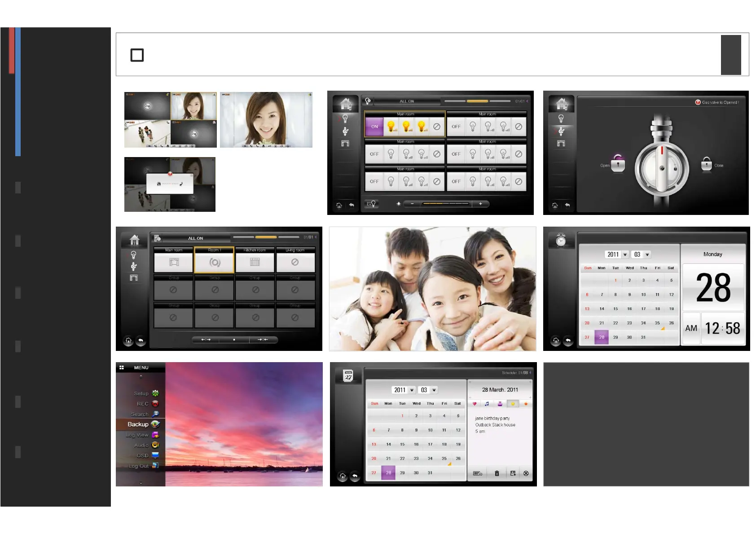Select the yellow circle category icon in the Scheduler
This screenshot has width=756, height=534.
(x=513, y=404)
